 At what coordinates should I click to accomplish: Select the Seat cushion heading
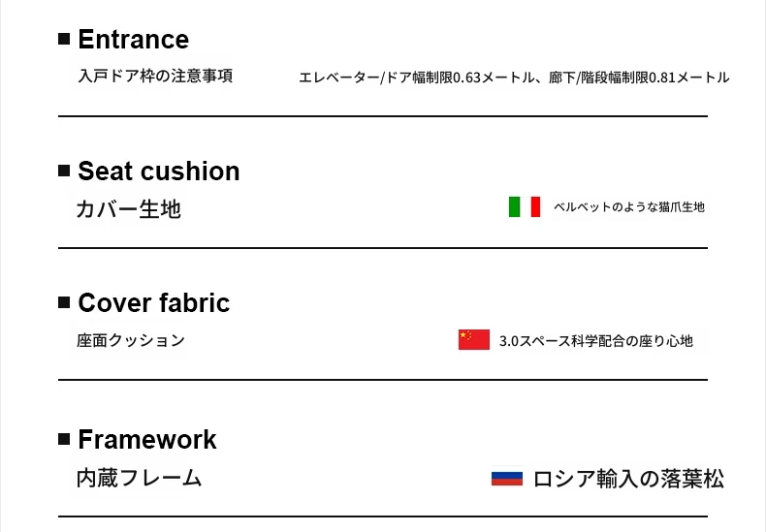click(x=159, y=172)
